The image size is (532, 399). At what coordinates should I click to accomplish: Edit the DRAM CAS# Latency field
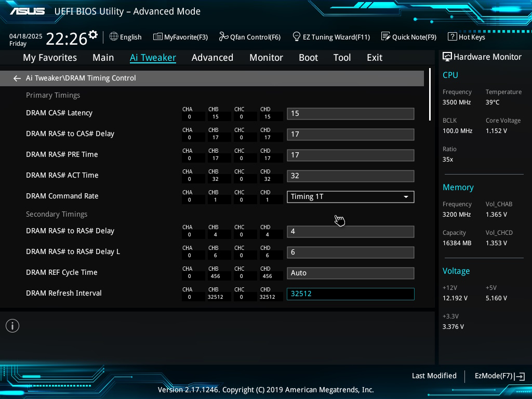point(351,114)
